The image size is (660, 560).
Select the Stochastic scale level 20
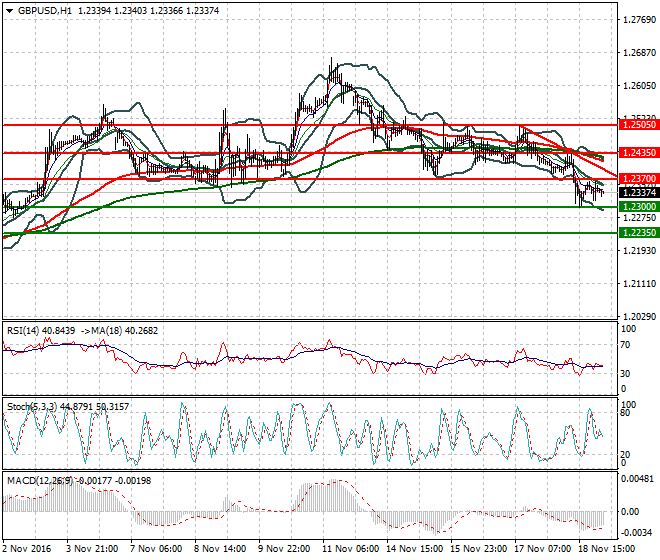(626, 454)
